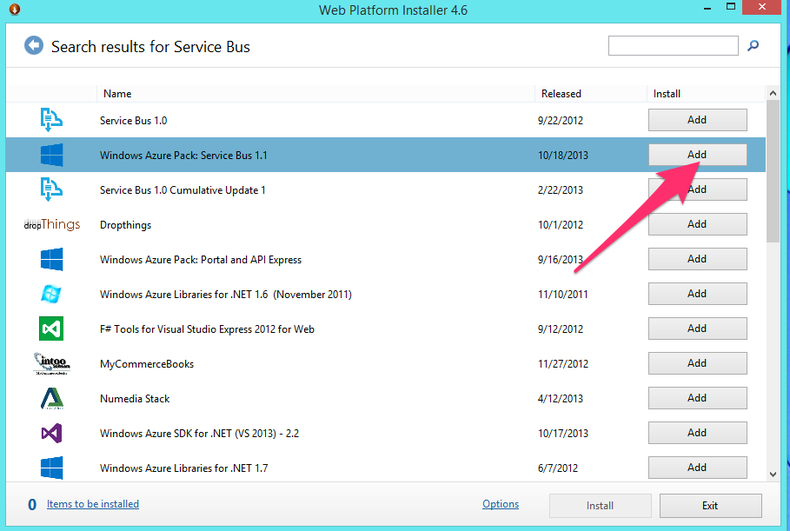Go back using the round arrow icon
This screenshot has width=790, height=531.
point(34,46)
